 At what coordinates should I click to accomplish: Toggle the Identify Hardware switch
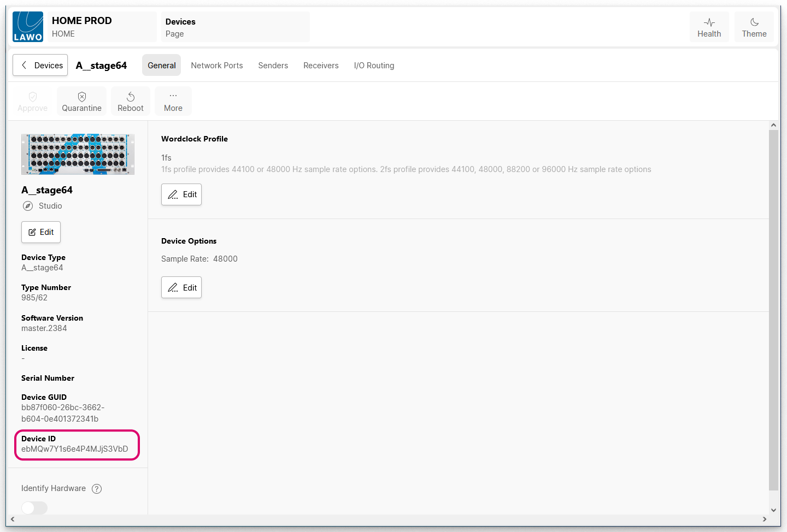point(34,508)
